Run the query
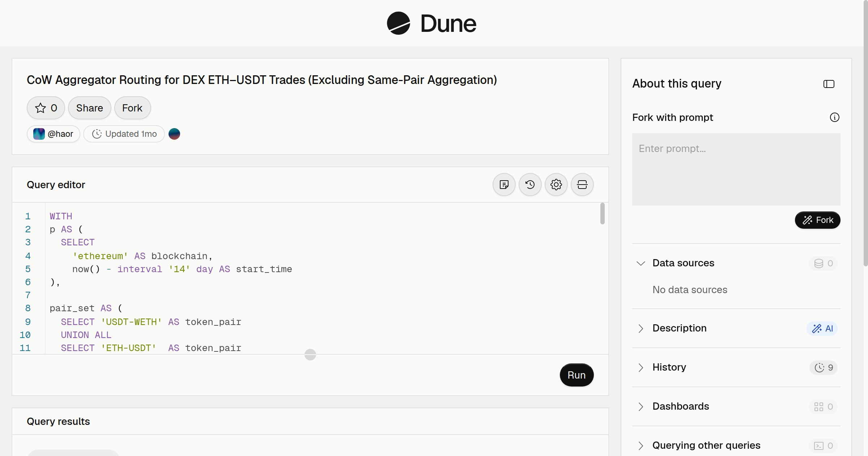 pyautogui.click(x=576, y=375)
